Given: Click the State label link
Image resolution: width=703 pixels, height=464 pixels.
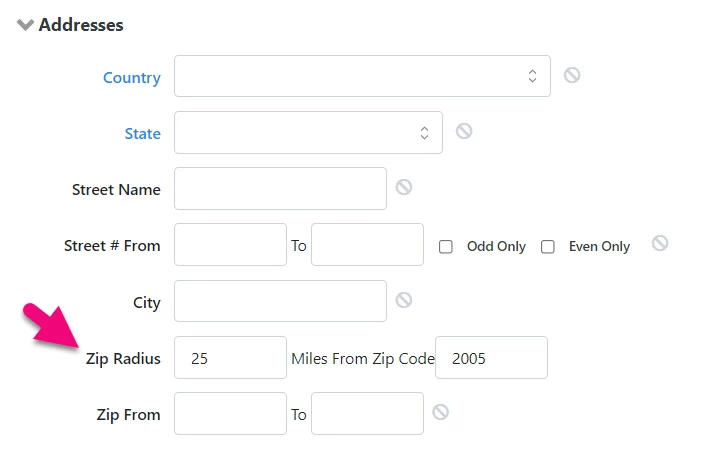Looking at the screenshot, I should coord(143,134).
